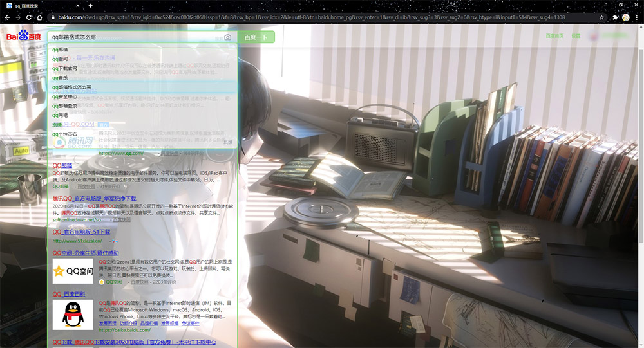Close the Baidu search tab

tap(78, 6)
